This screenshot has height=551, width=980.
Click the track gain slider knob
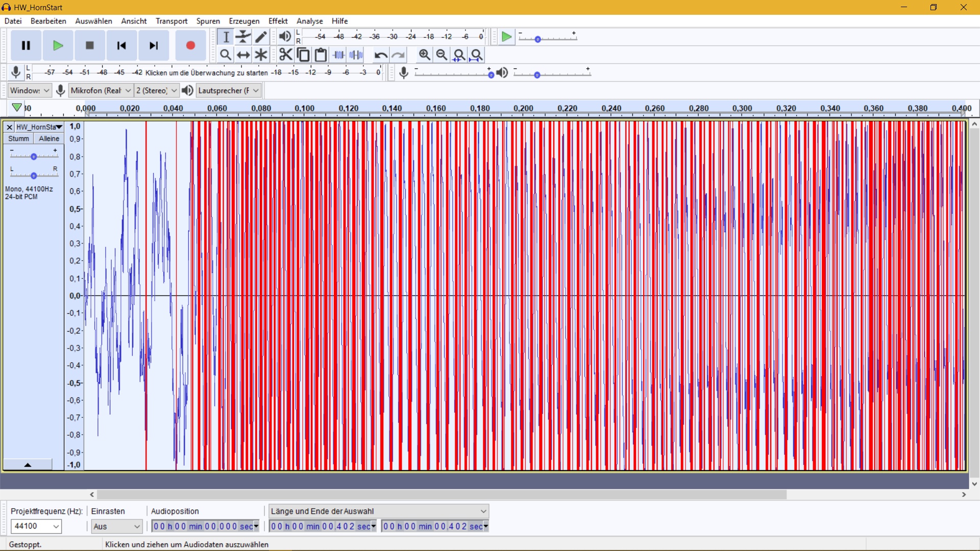pyautogui.click(x=34, y=157)
